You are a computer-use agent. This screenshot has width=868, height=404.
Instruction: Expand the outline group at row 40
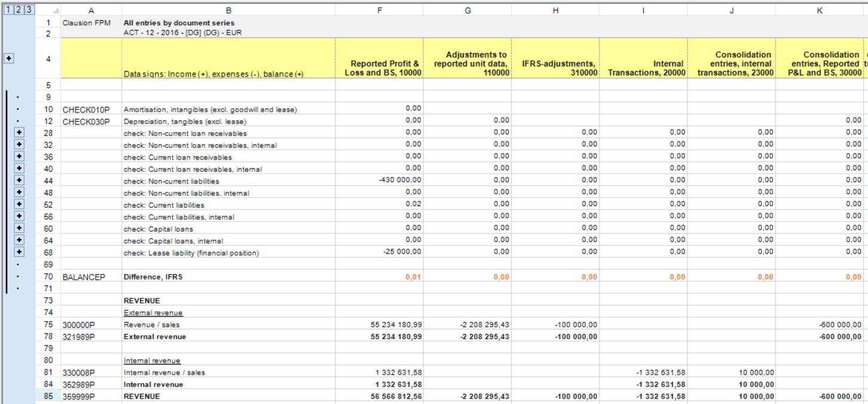coord(19,169)
